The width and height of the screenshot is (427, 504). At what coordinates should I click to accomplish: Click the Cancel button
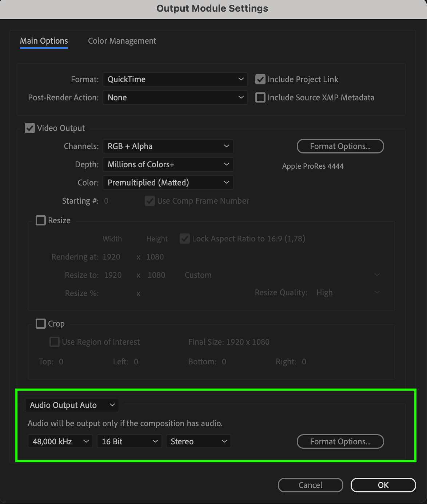point(310,485)
